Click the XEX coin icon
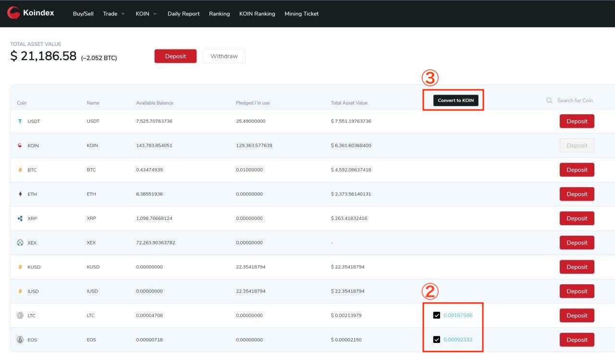This screenshot has height=364, width=615. click(20, 243)
